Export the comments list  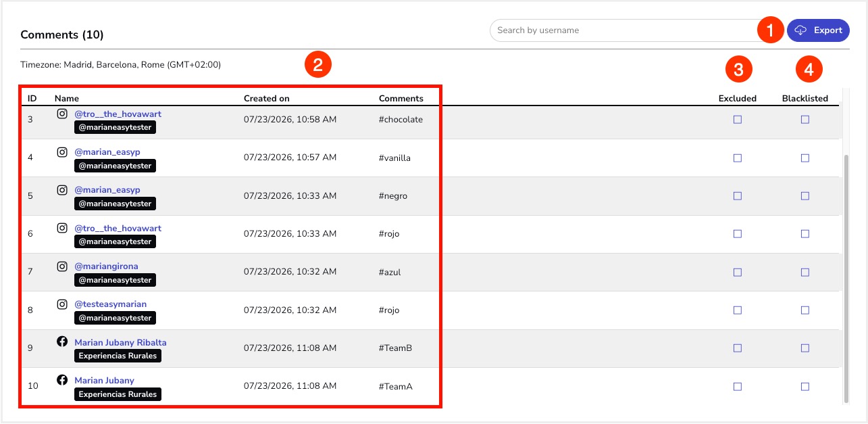(818, 30)
